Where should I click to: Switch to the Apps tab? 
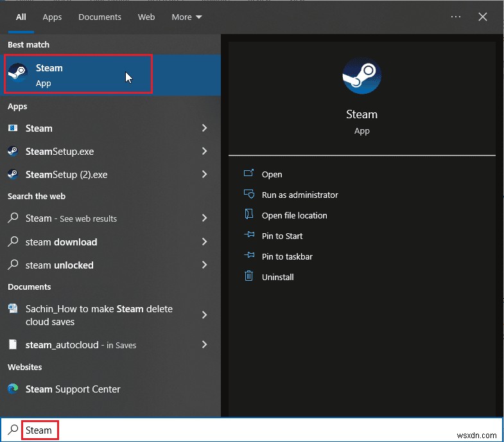[52, 17]
